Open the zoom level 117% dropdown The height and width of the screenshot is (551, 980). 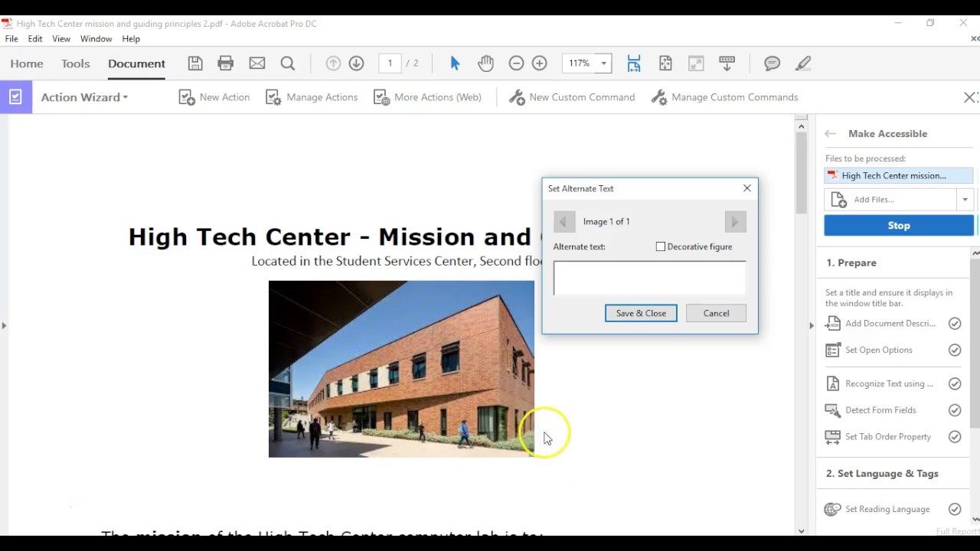click(x=603, y=64)
